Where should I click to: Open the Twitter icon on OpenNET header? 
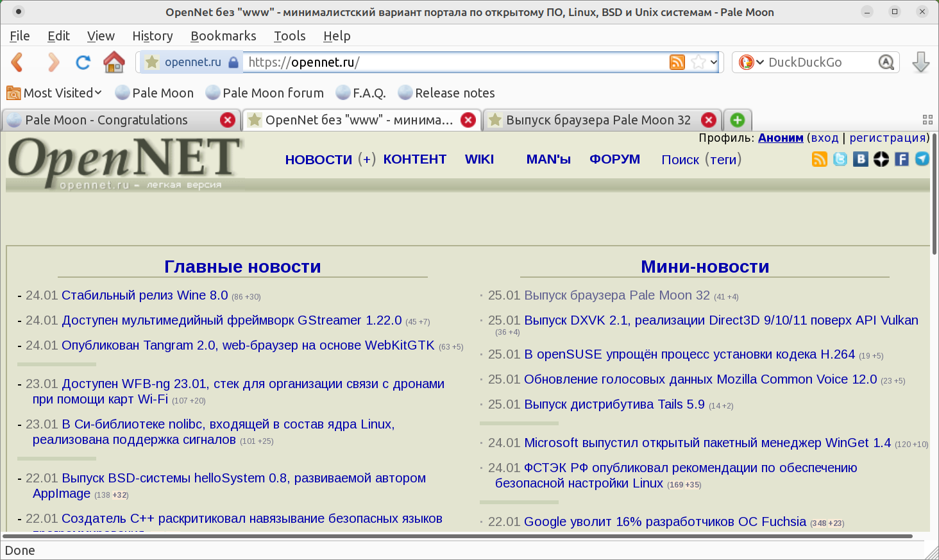(x=840, y=159)
